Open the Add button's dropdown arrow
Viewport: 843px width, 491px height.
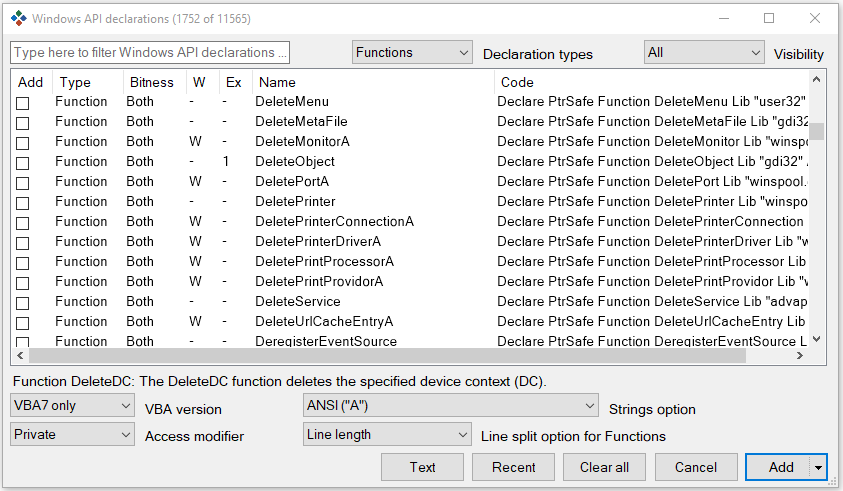point(818,467)
